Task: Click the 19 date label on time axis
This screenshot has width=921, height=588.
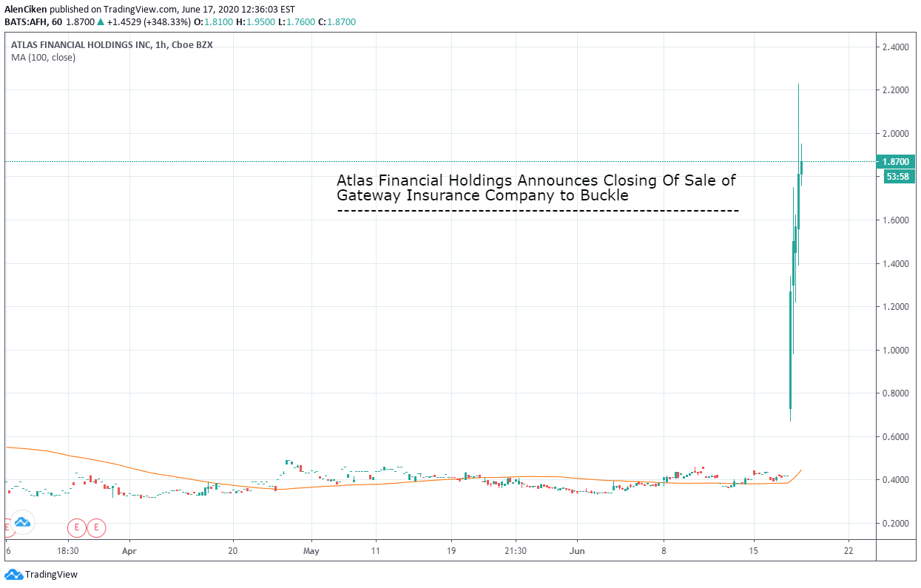Action: point(452,551)
